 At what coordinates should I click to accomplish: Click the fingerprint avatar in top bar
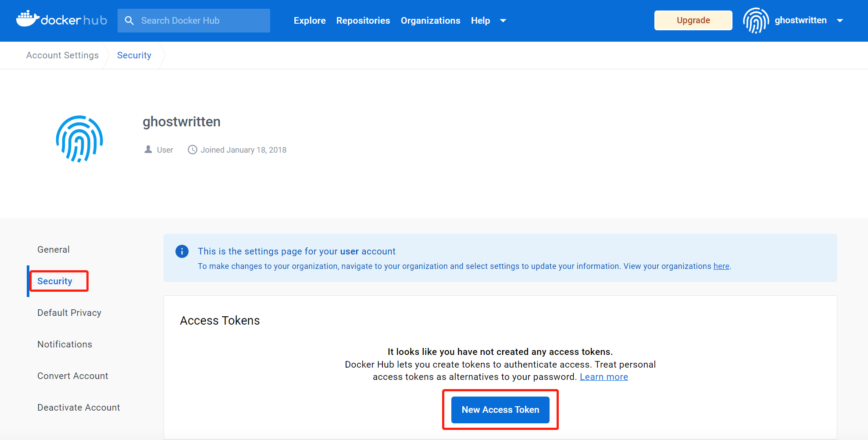(756, 21)
